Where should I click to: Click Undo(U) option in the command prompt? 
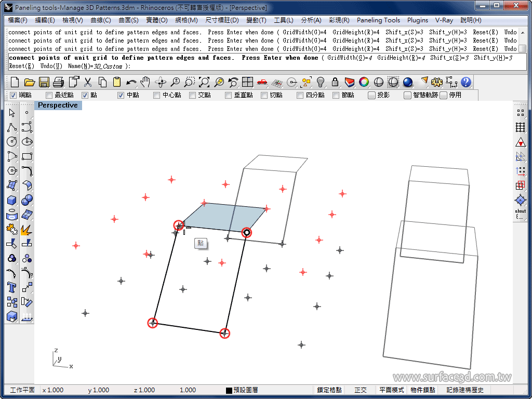51,66
